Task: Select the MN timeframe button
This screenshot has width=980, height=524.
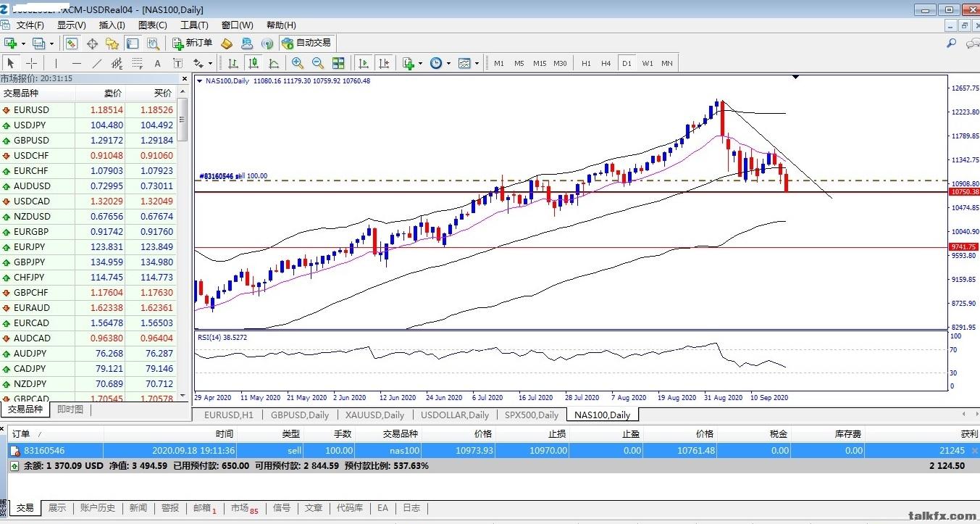Action: (667, 63)
